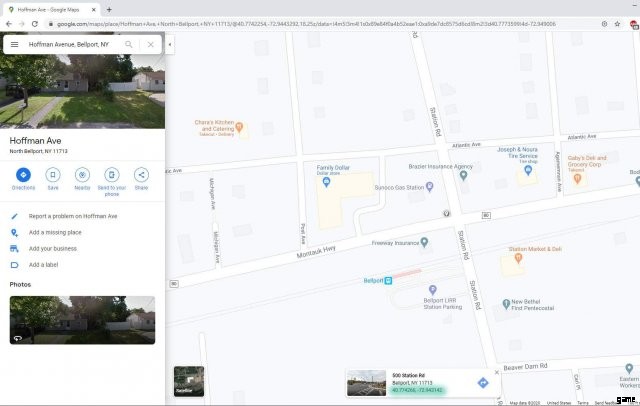Select the Bellport train station marker

pos(389,280)
